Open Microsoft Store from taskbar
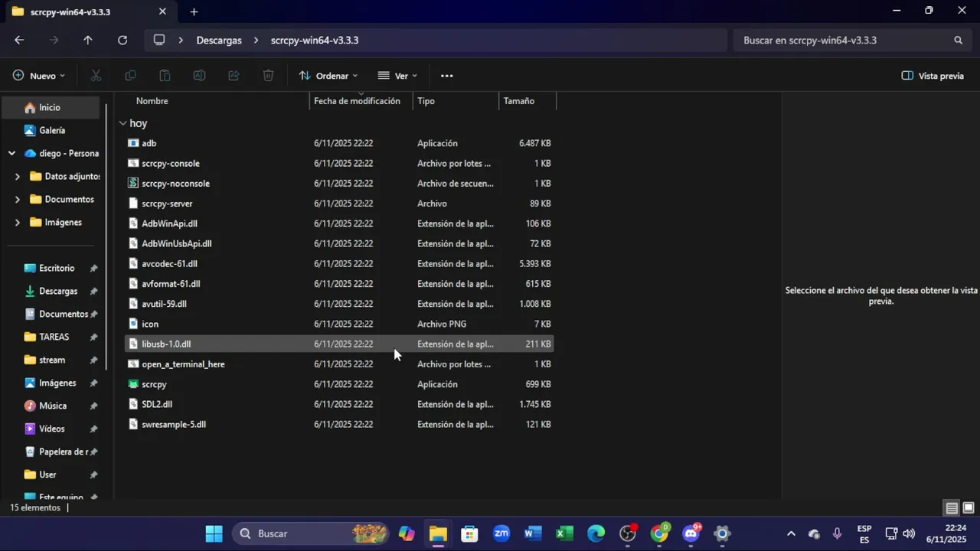This screenshot has width=980, height=551. (469, 533)
